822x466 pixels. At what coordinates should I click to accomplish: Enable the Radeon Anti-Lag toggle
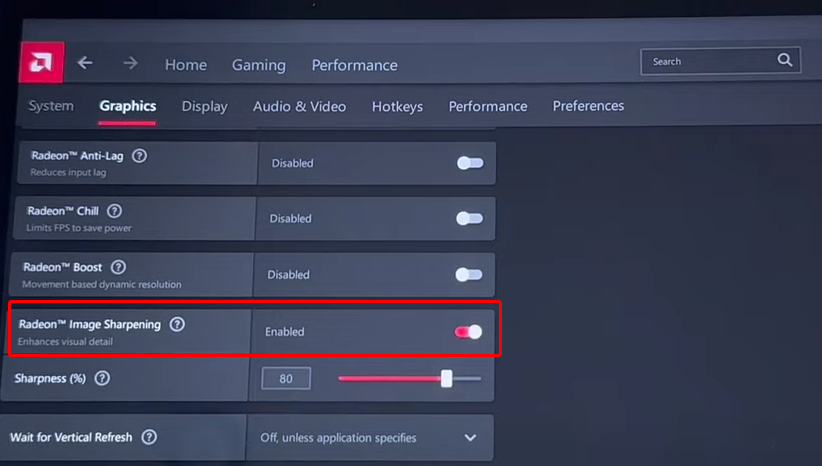pyautogui.click(x=470, y=163)
